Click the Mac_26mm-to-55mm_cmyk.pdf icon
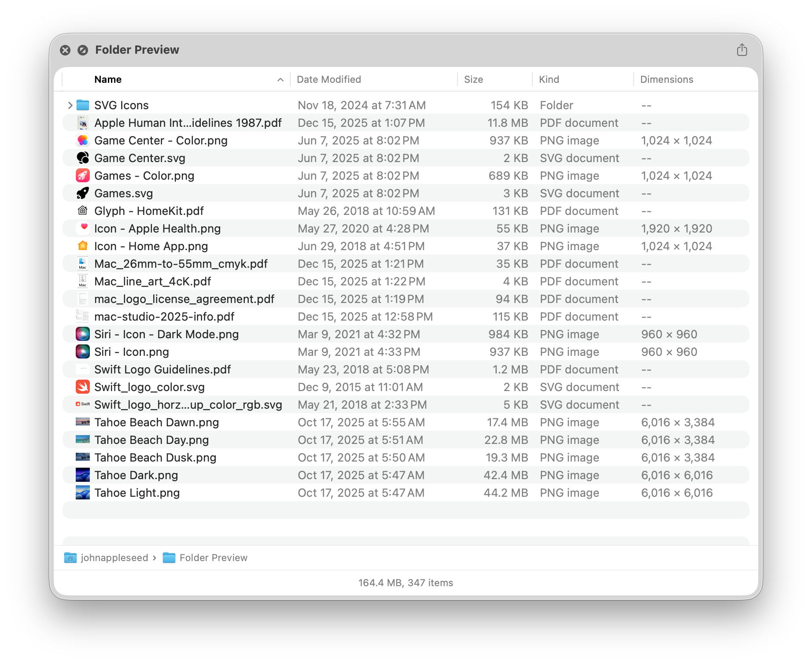 pos(83,264)
